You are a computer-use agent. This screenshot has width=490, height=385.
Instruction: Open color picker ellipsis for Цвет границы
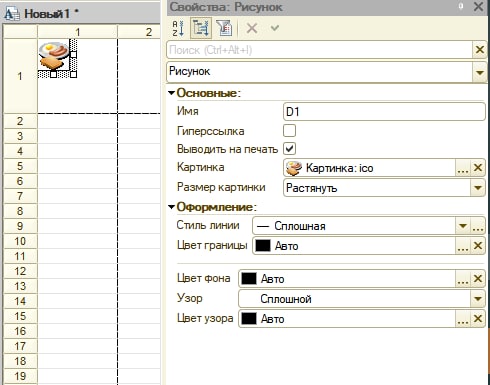point(462,246)
